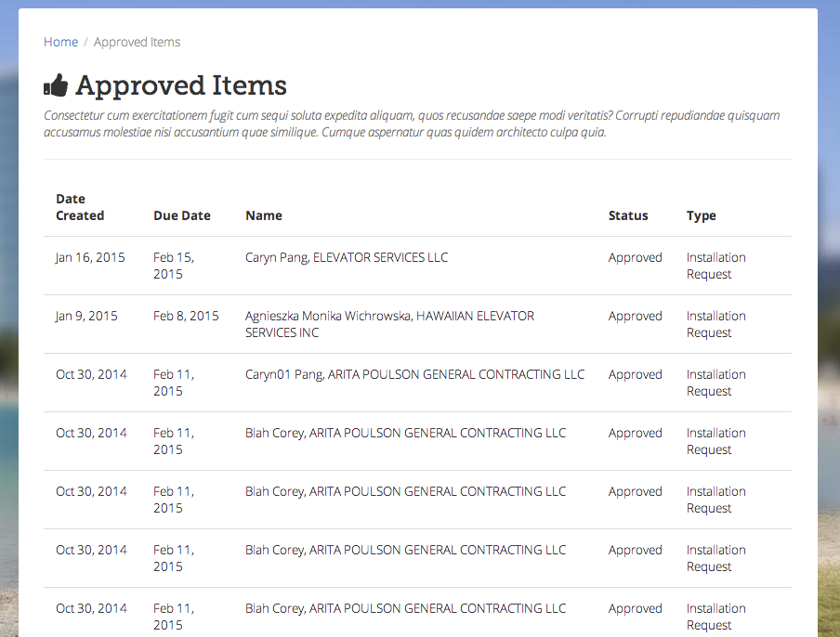Click the Date Created column header
The image size is (840, 637).
point(80,207)
